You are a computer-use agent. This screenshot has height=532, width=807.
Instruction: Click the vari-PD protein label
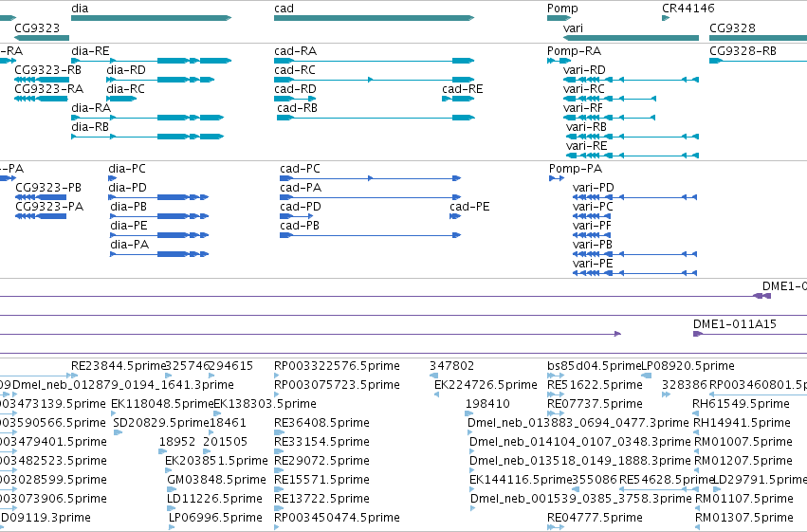(x=594, y=188)
